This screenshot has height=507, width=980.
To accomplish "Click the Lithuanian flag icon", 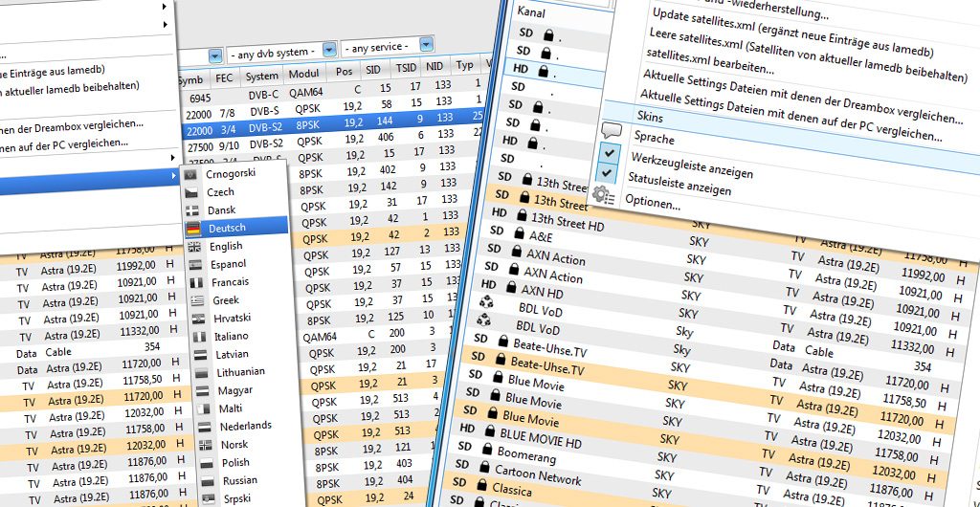I will pos(201,373).
